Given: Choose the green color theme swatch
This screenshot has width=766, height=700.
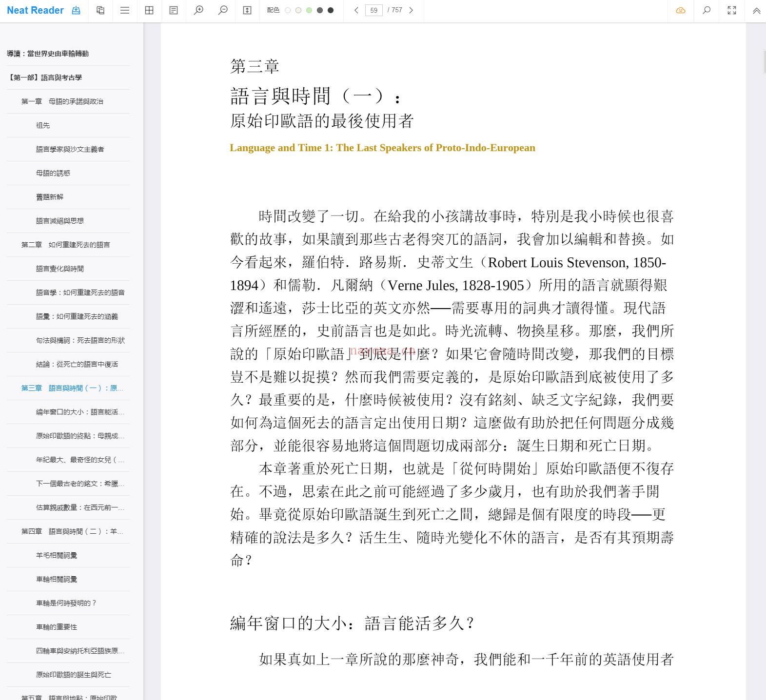Looking at the screenshot, I should click(309, 10).
